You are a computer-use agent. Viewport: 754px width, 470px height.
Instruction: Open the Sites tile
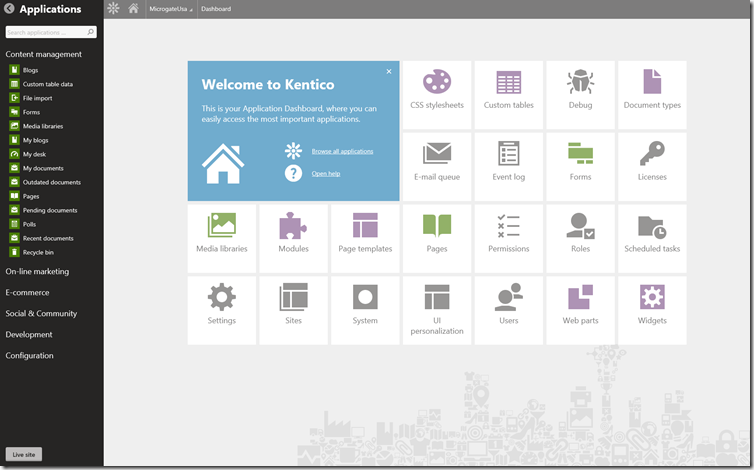tap(293, 310)
